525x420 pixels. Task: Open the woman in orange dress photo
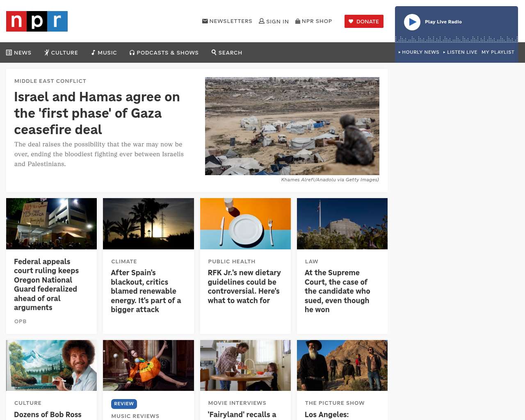[148, 365]
